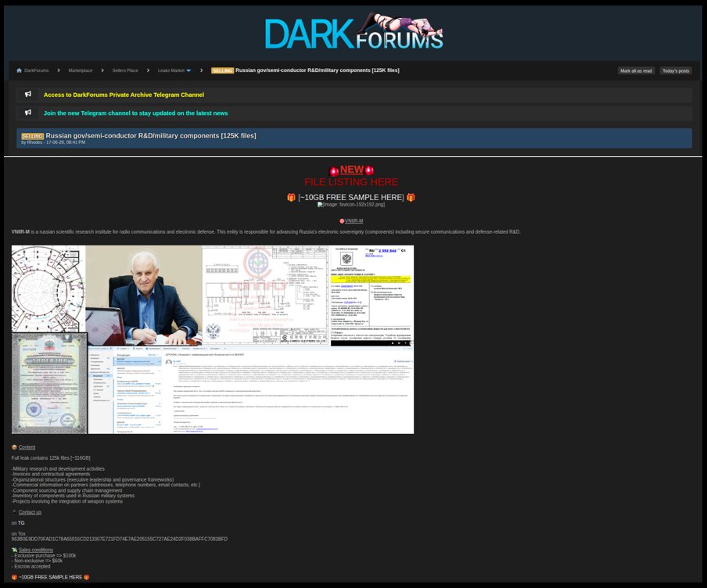707x588 pixels.
Task: Click the siren icon before the NEW heading
Action: click(334, 170)
